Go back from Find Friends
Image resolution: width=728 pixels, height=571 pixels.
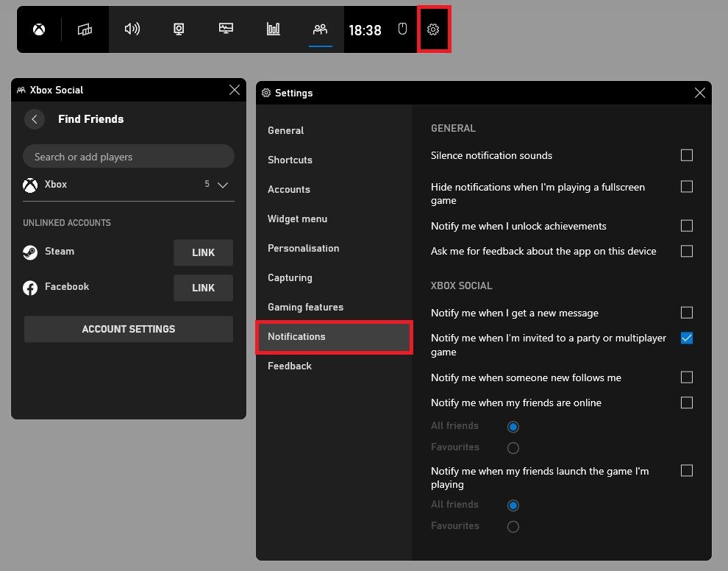point(35,119)
